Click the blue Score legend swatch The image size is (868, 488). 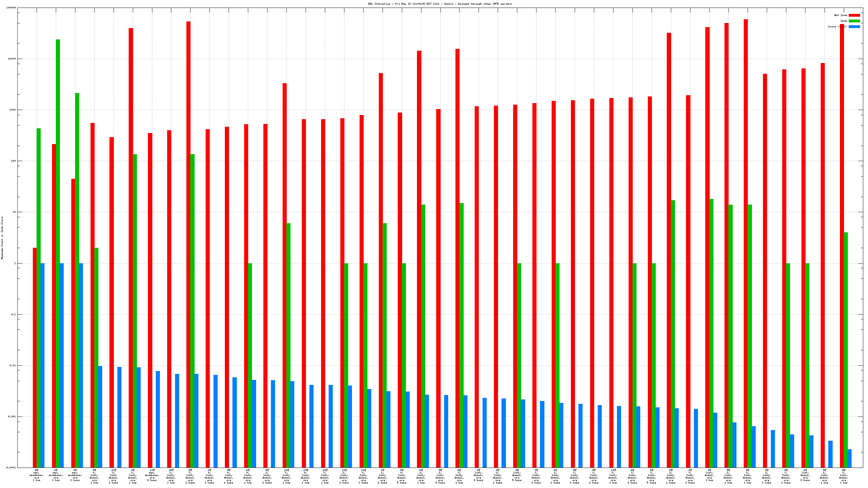[x=854, y=26]
